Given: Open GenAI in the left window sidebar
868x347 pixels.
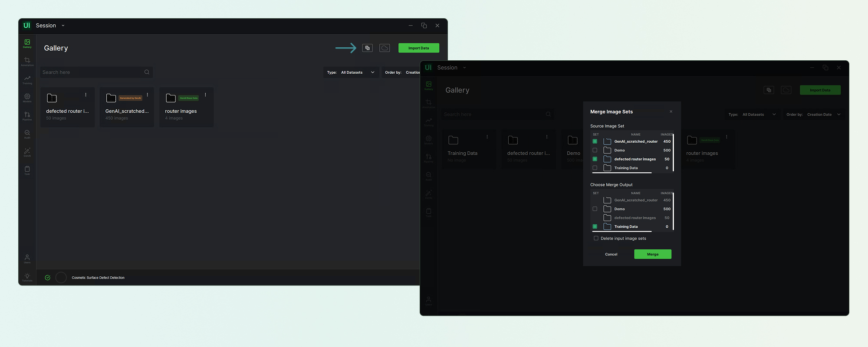Looking at the screenshot, I should [x=27, y=152].
